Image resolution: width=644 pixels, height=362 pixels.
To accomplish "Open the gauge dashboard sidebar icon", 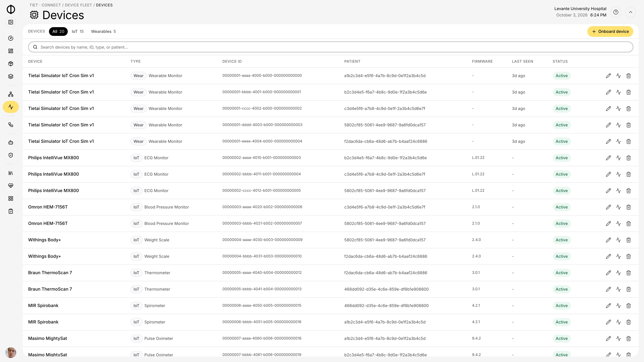I will tap(11, 38).
